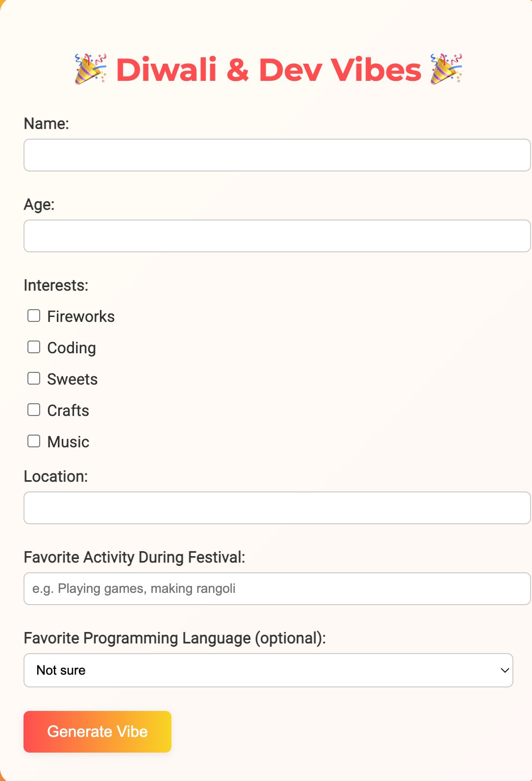Click the "Name:" label text

[x=47, y=124]
